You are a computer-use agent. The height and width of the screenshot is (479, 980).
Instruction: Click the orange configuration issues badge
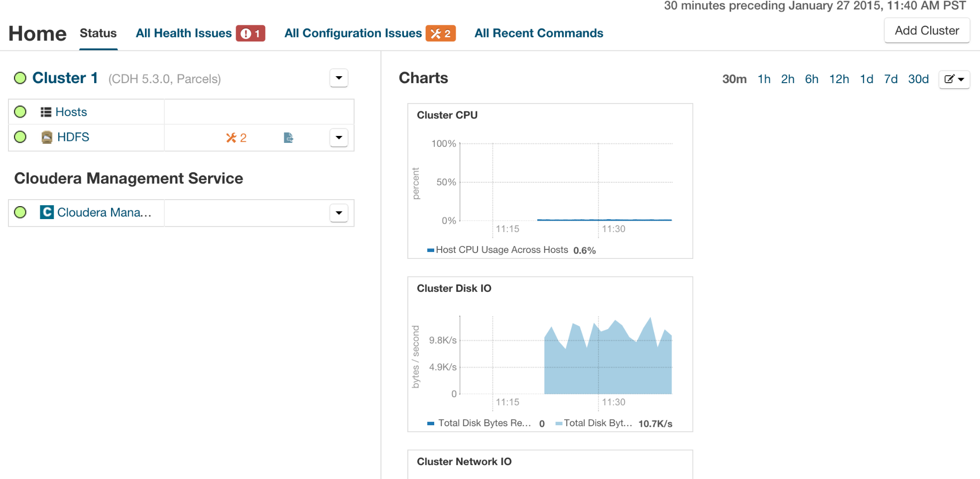441,33
